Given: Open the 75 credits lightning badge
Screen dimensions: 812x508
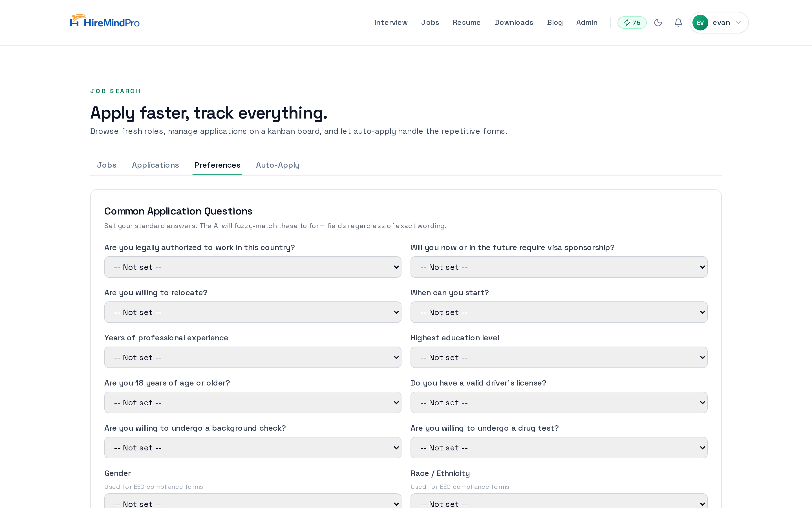Looking at the screenshot, I should 632,23.
